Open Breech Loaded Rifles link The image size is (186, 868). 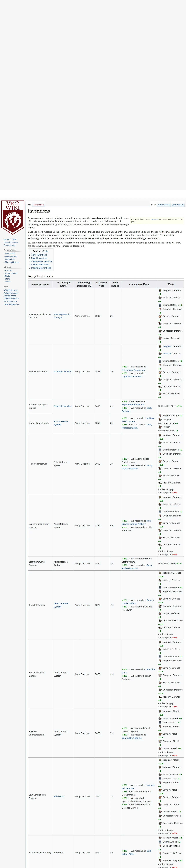138,602
